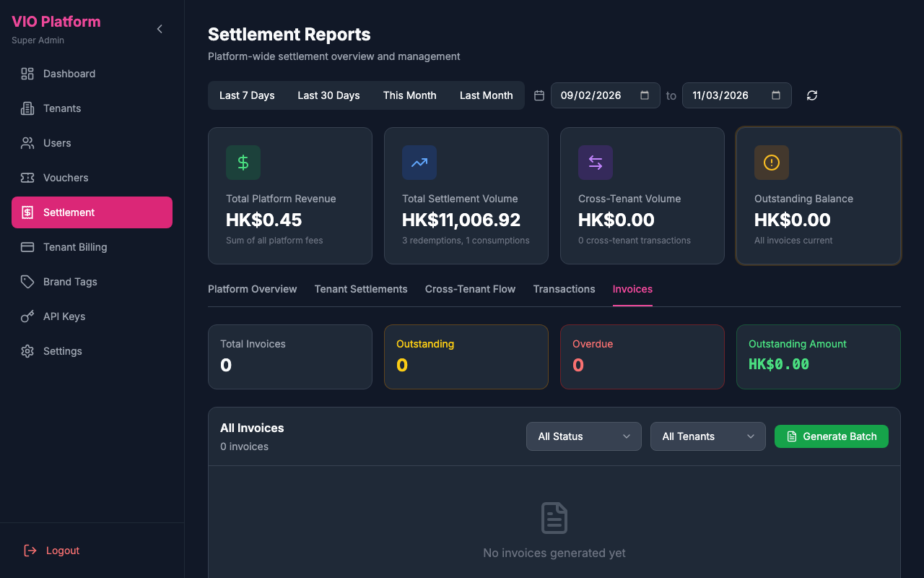The width and height of the screenshot is (924, 578).
Task: Switch date range to This Month
Action: [x=409, y=95]
